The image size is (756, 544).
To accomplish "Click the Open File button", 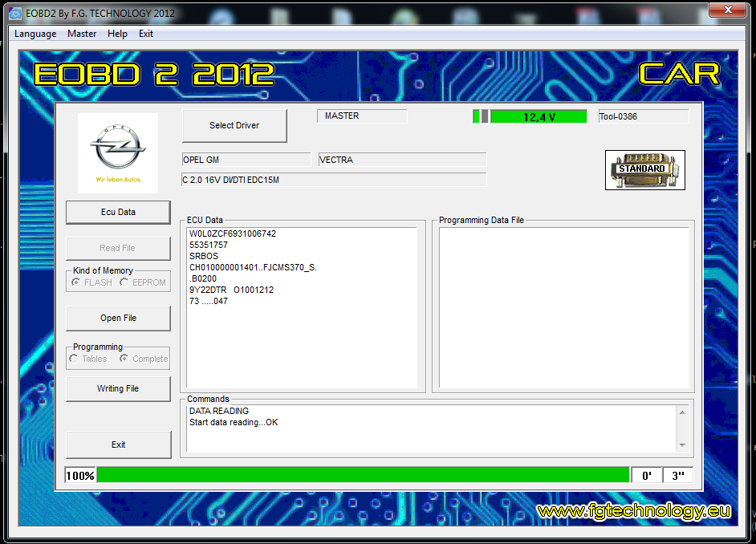I will coord(118,318).
